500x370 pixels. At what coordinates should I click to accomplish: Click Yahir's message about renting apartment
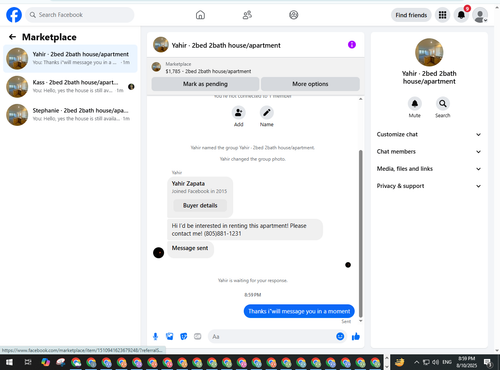coord(245,230)
